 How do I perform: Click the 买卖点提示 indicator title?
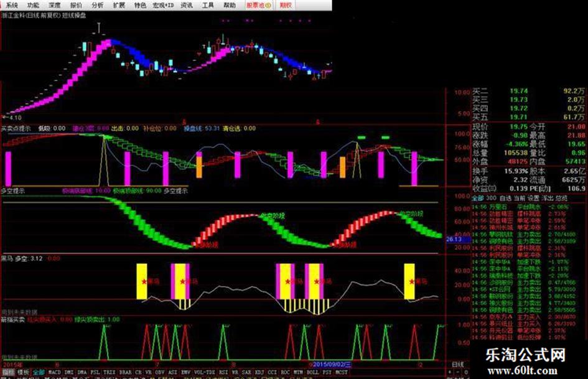[x=15, y=128]
